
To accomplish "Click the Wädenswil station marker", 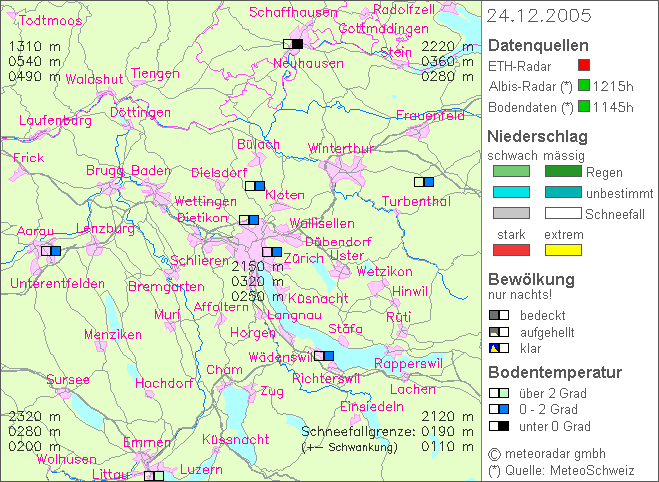I will click(324, 356).
